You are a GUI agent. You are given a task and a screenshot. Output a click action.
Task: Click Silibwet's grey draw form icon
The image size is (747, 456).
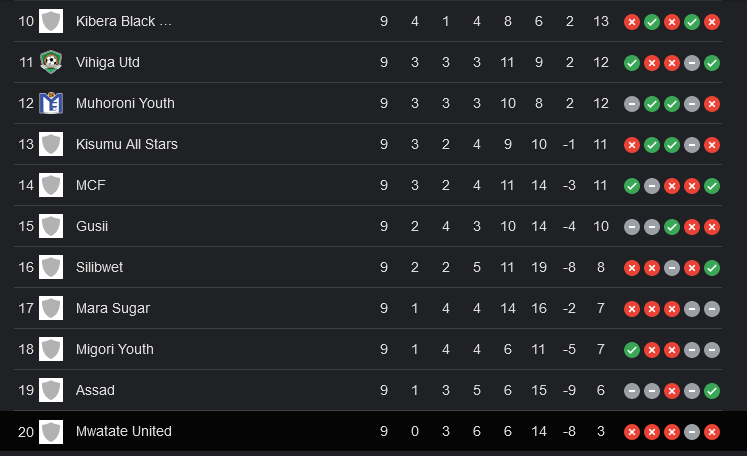(x=672, y=268)
